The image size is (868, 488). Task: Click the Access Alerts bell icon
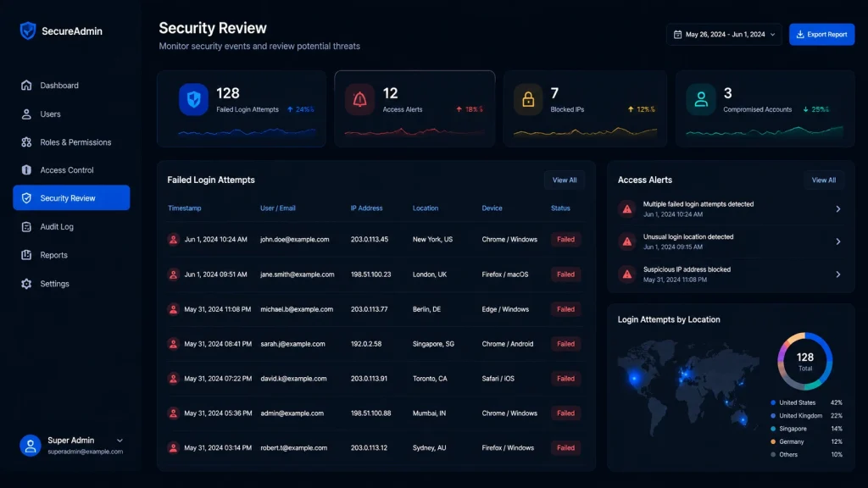pyautogui.click(x=359, y=100)
